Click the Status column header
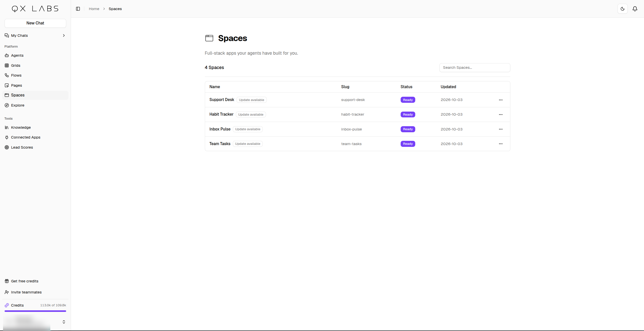The width and height of the screenshot is (644, 331). (406, 87)
